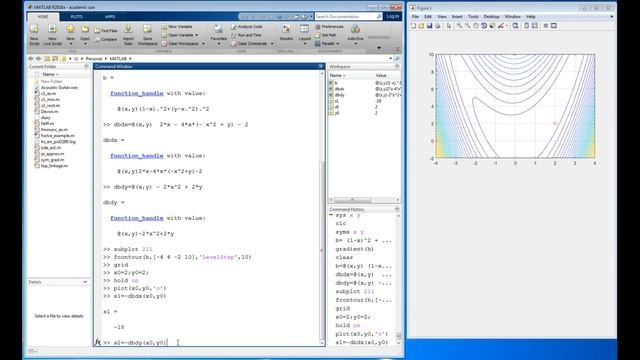
Task: Open the File menu in Figure 1
Action: coord(415,17)
